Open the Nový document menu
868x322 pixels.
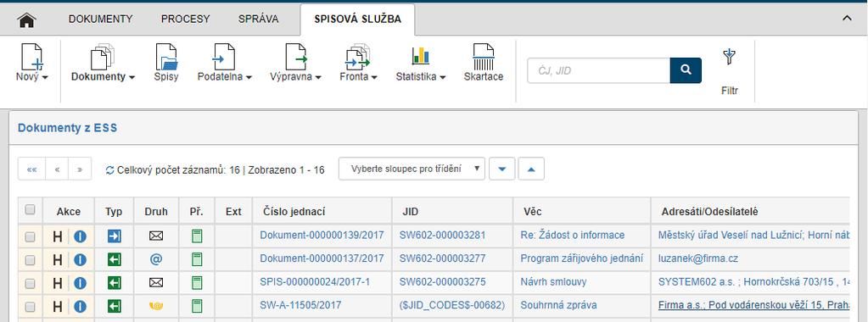pyautogui.click(x=31, y=63)
